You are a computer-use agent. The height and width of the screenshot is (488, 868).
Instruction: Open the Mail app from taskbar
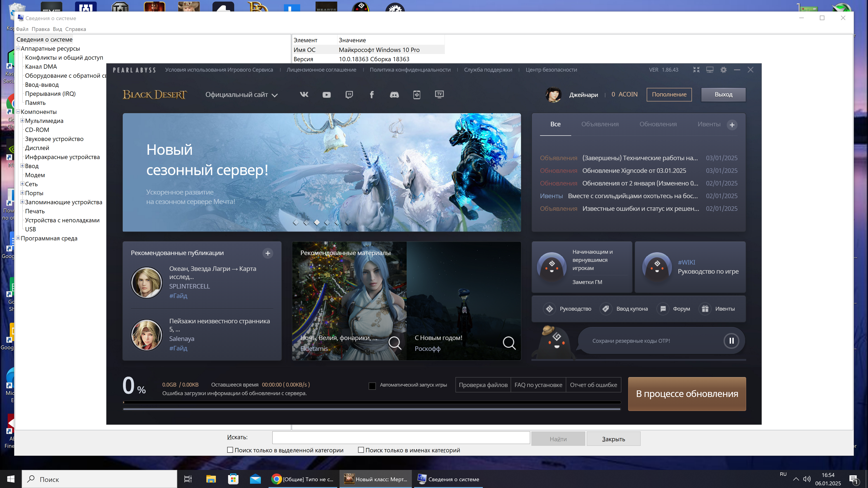point(255,479)
